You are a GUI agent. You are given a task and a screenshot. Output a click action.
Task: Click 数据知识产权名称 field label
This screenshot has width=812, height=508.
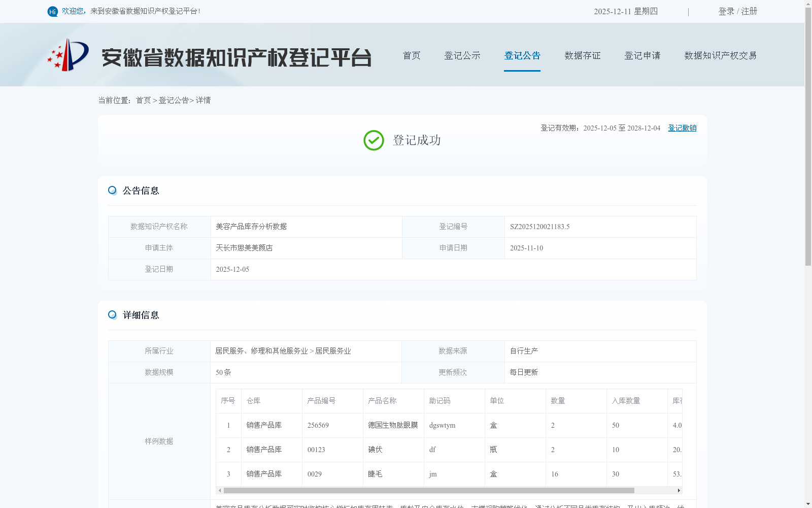(x=159, y=227)
